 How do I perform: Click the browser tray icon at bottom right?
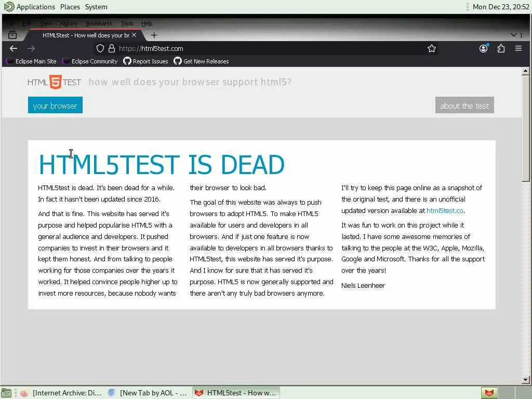click(489, 393)
